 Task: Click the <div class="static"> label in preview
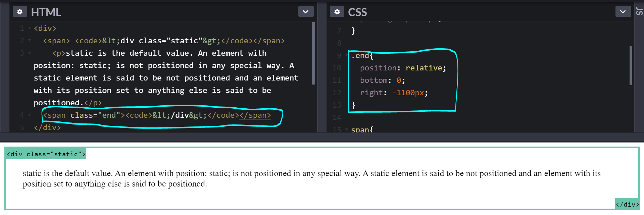click(x=46, y=154)
